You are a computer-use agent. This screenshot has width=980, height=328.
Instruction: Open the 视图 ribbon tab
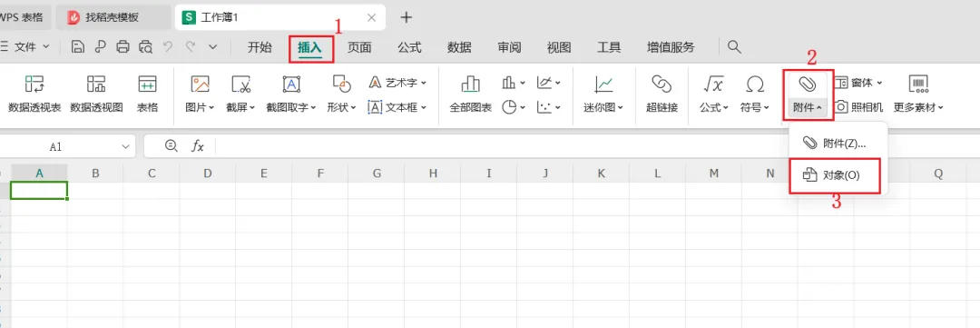[559, 47]
